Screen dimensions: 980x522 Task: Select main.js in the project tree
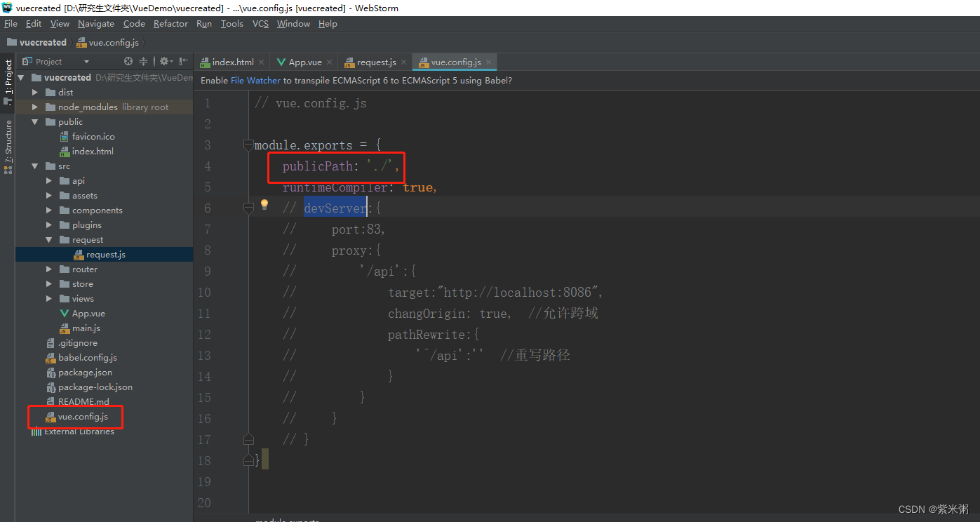(86, 328)
